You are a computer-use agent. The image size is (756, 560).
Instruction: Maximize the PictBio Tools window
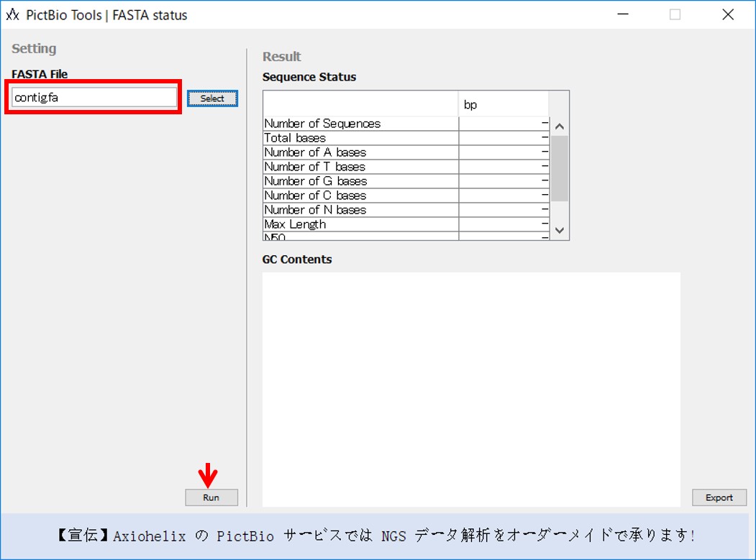[x=675, y=14]
